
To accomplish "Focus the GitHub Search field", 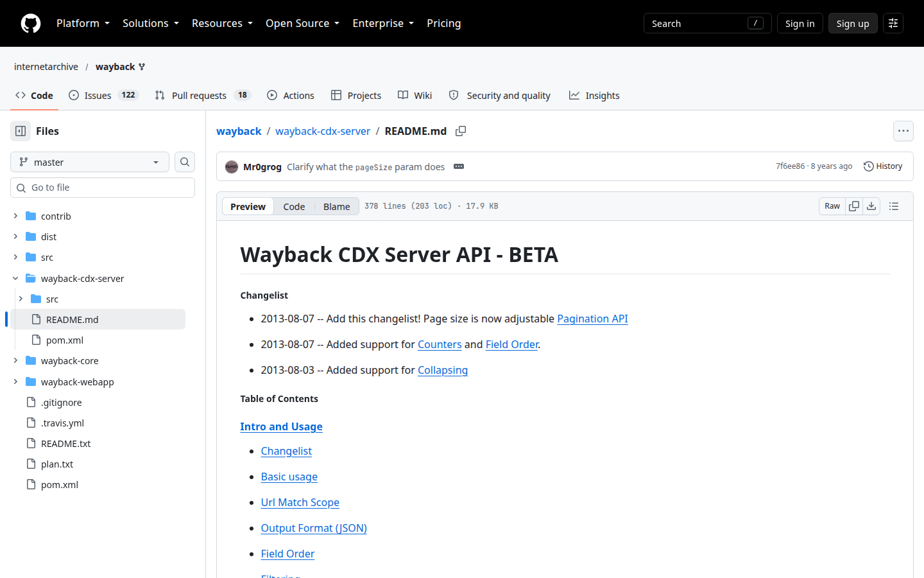I will [x=708, y=23].
